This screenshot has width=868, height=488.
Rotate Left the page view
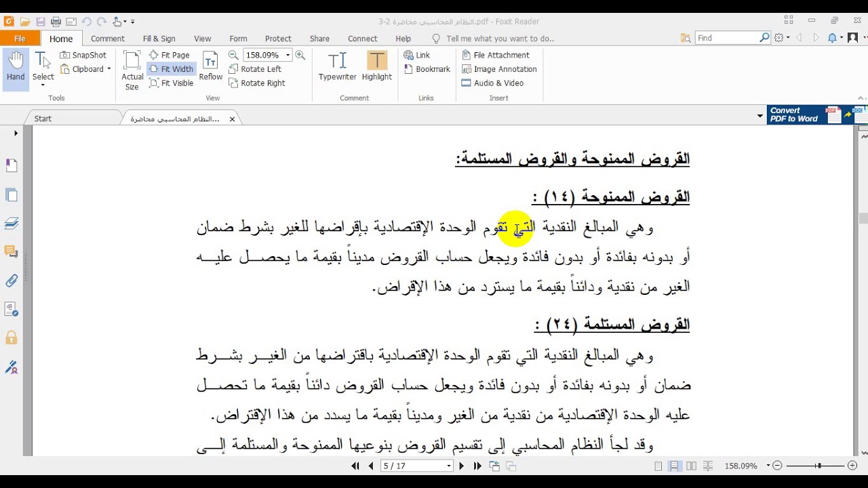tap(255, 69)
